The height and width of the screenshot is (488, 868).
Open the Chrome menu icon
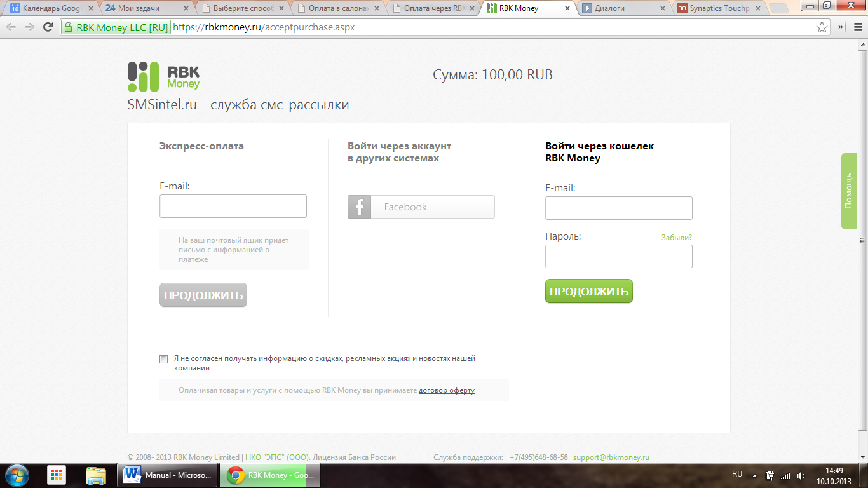coord(857,27)
